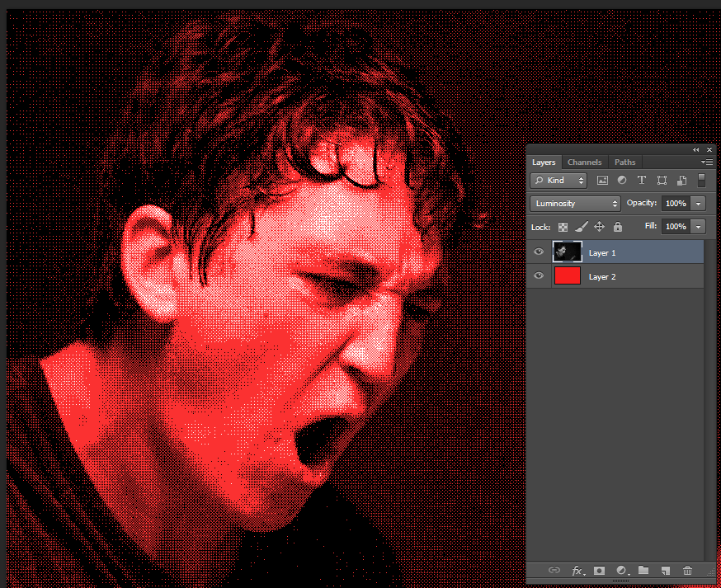Image resolution: width=721 pixels, height=588 pixels.
Task: Create new fill or adjustment layer
Action: click(x=622, y=571)
